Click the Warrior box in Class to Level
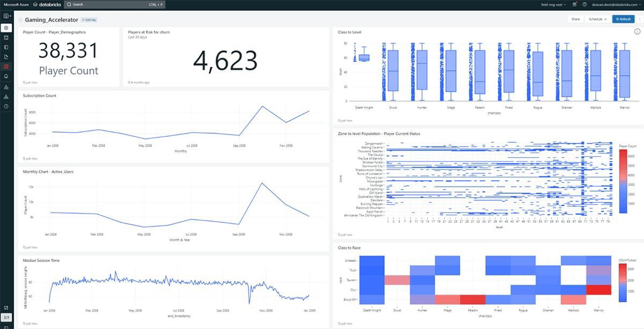The width and height of the screenshot is (644, 329). (624, 74)
